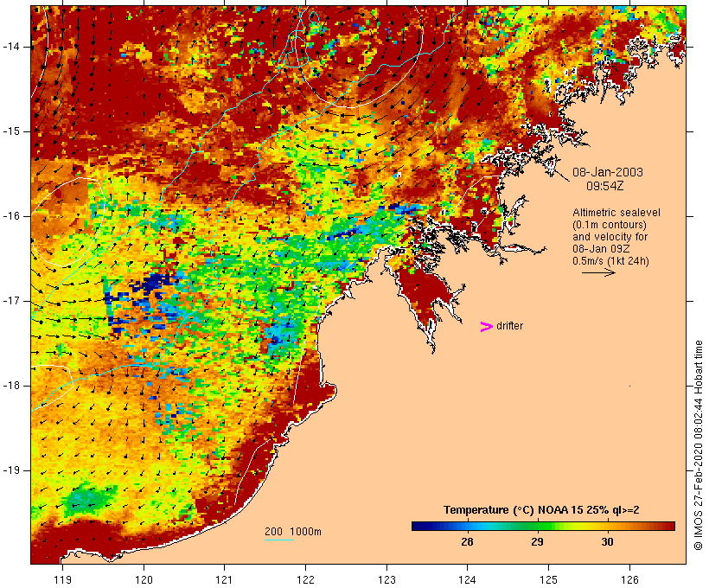Click the -15 latitude axis label

[x=11, y=131]
